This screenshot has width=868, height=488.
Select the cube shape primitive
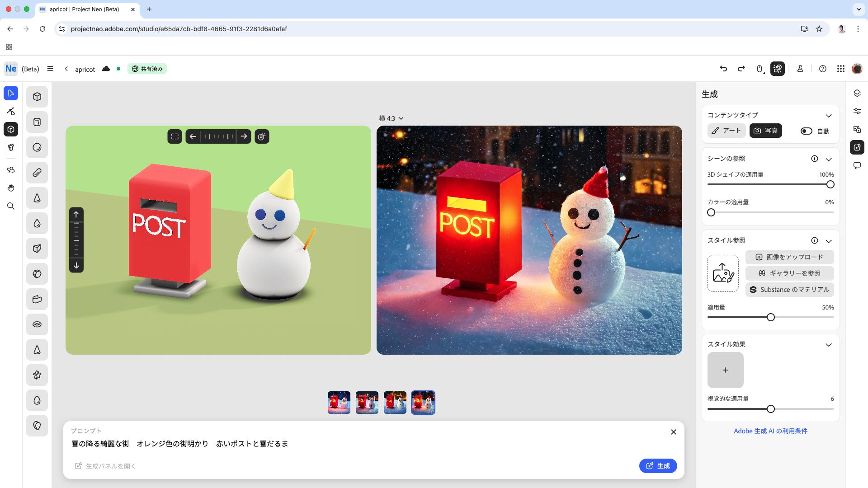point(37,97)
